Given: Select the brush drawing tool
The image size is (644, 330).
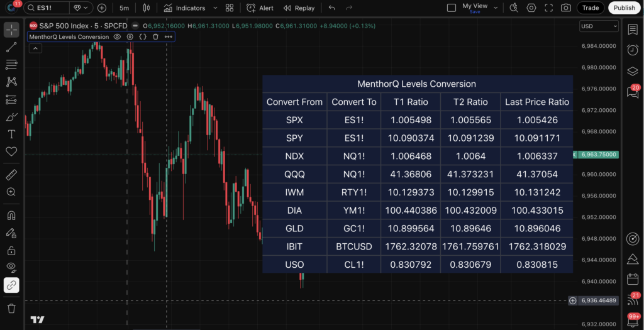Looking at the screenshot, I should 11,117.
